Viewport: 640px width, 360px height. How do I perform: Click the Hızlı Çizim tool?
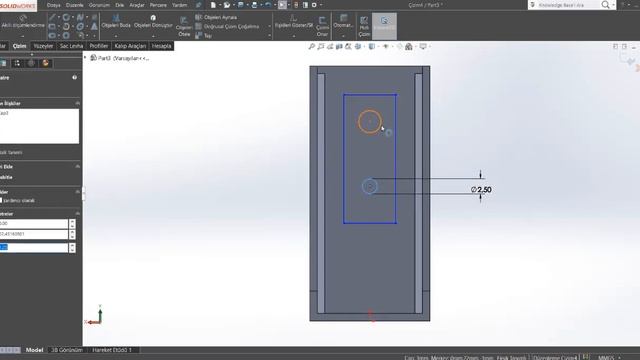[x=364, y=27]
